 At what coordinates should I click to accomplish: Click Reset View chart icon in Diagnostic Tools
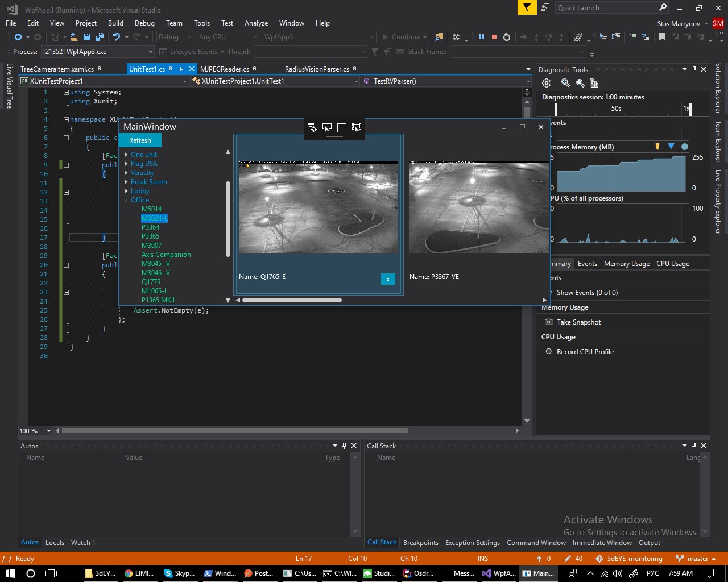click(x=594, y=83)
